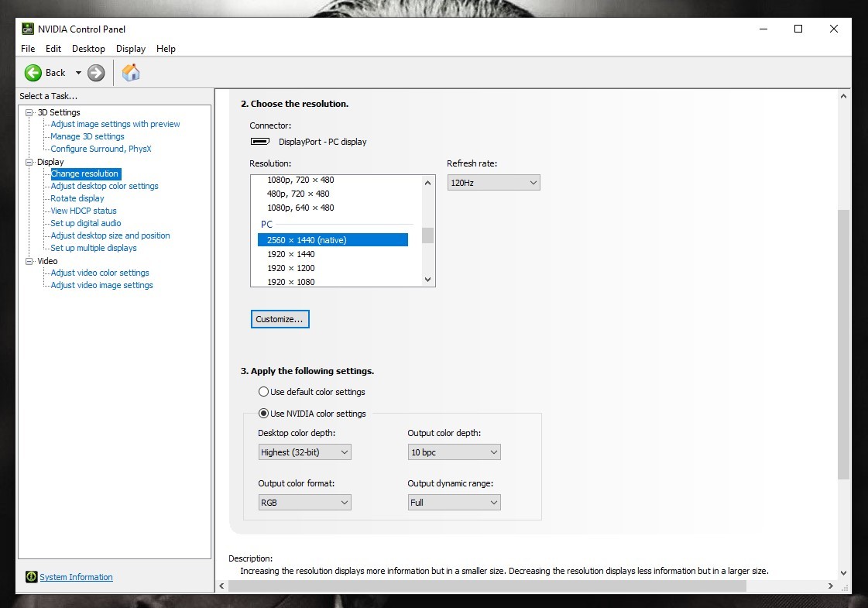Click resolution list scroll down arrow
Screen dimensions: 868x608
point(427,280)
